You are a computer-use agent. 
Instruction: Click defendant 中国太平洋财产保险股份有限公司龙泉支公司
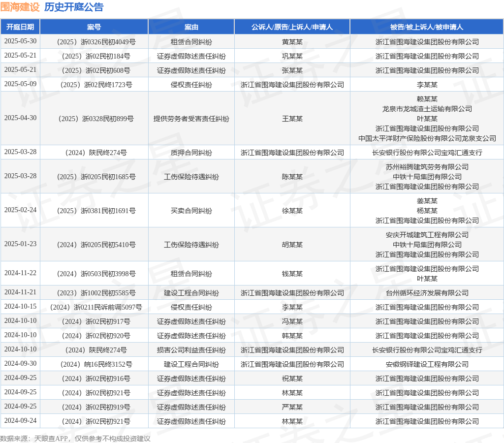click(x=427, y=138)
